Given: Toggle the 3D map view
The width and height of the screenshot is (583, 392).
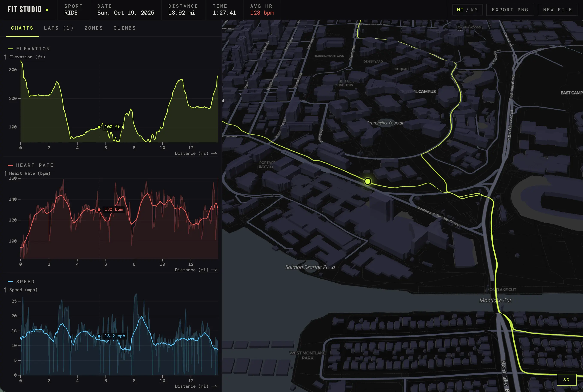Looking at the screenshot, I should coord(566,380).
